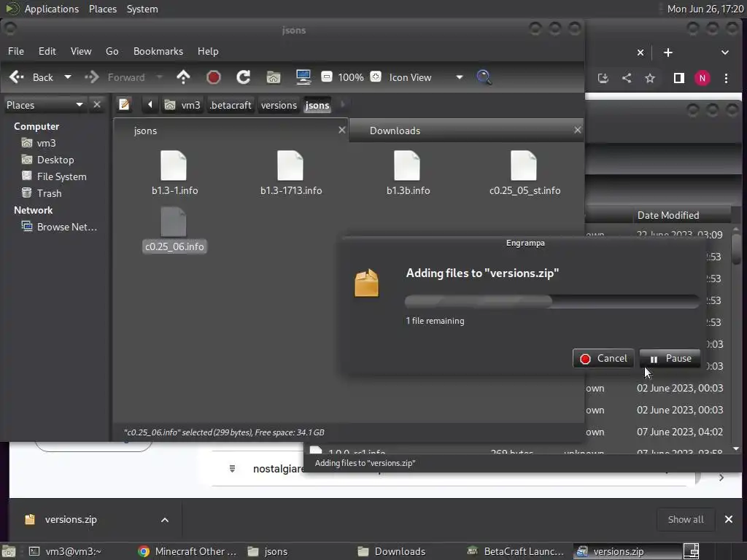
Task: Open Trash in the Places sidebar
Action: pos(49,192)
